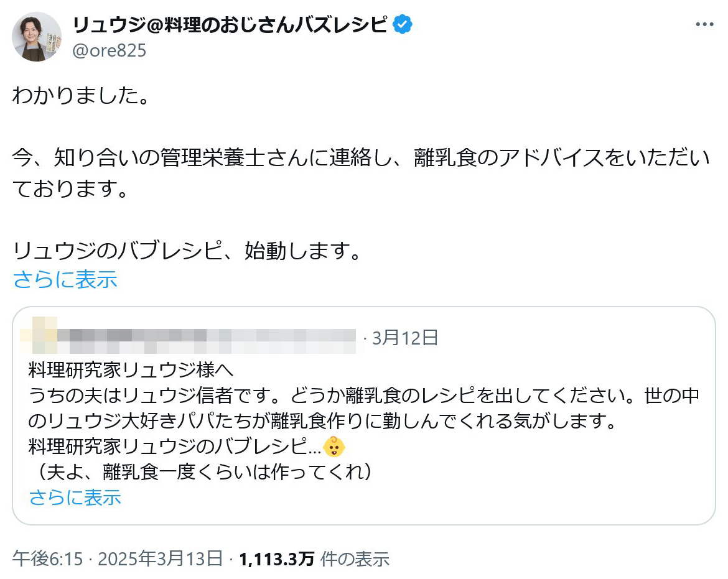Expand main post with さらに表示
Screen dimensions: 728x579
pyautogui.click(x=65, y=280)
